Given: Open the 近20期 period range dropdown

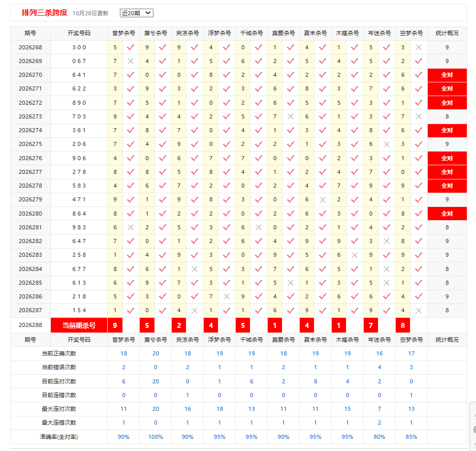Looking at the screenshot, I should click(x=137, y=13).
